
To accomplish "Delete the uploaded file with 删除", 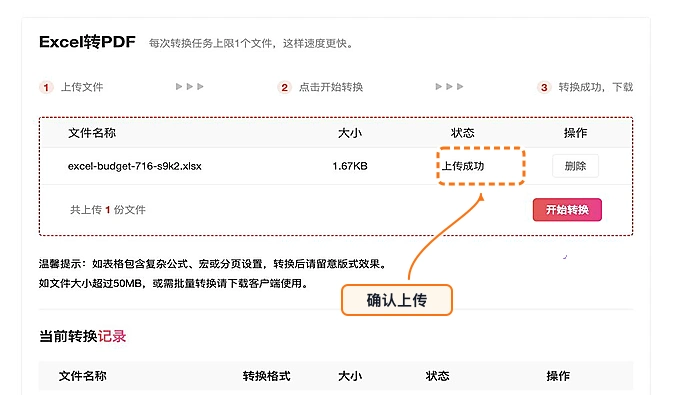I will [x=575, y=166].
